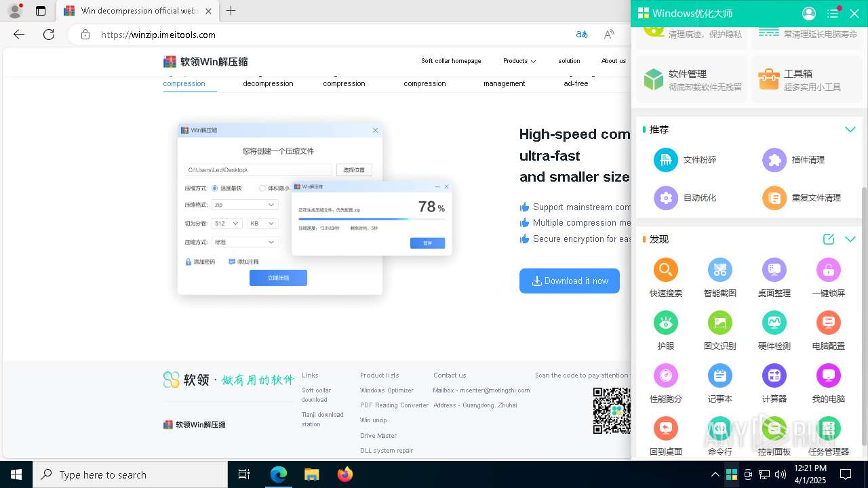
Task: Open 我的电脑 my computer
Action: tap(829, 384)
